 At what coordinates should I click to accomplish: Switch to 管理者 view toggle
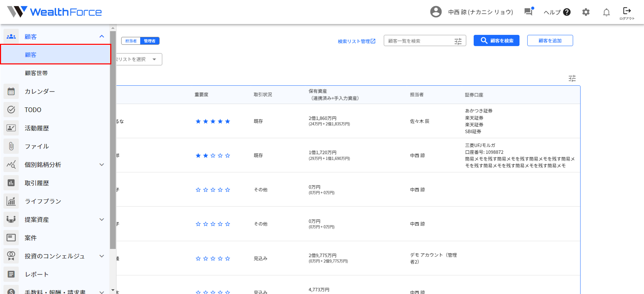point(149,41)
